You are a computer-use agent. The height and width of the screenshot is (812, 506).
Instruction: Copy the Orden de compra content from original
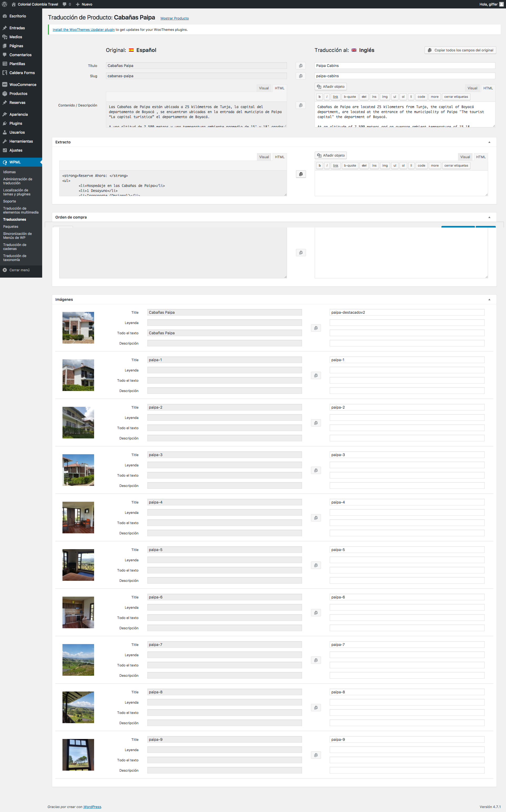click(301, 253)
